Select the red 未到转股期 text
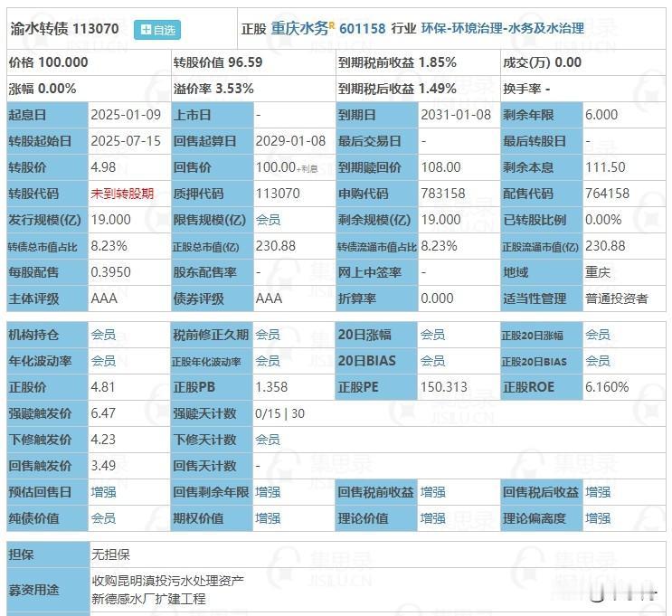The height and width of the screenshot is (616, 672). click(x=122, y=194)
